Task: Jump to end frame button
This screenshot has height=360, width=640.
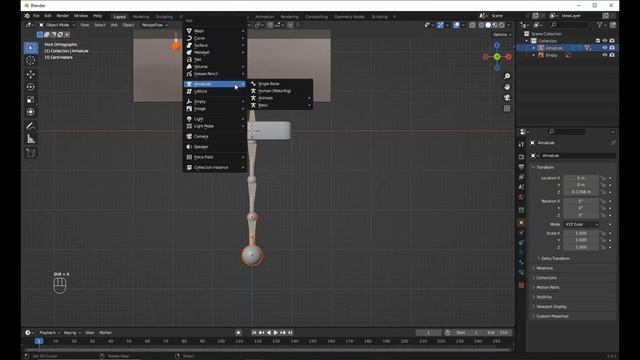Action: pos(290,333)
